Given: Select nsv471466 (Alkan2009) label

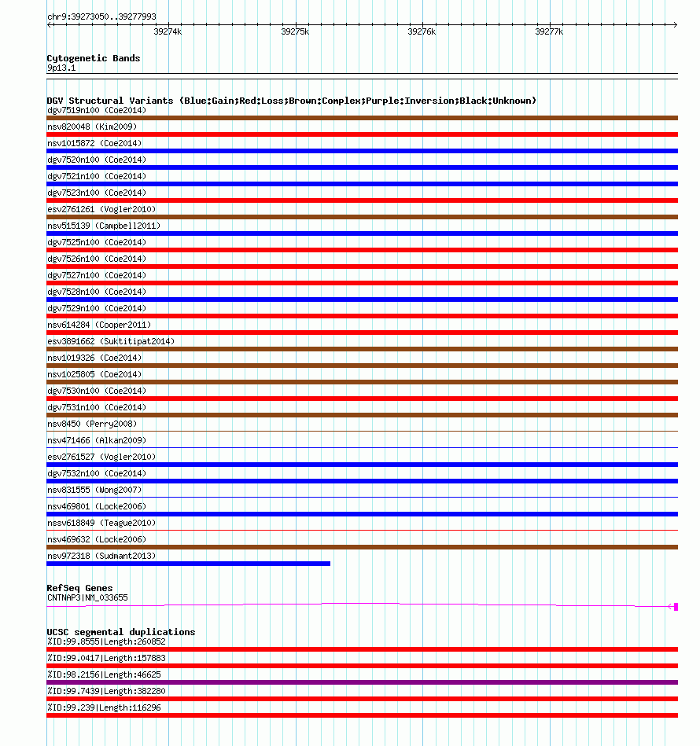Looking at the screenshot, I should tap(97, 440).
